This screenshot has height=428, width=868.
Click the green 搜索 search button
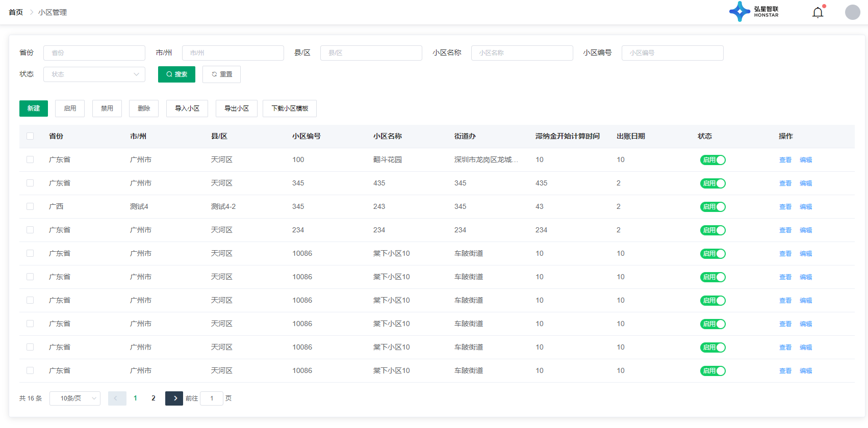click(176, 74)
